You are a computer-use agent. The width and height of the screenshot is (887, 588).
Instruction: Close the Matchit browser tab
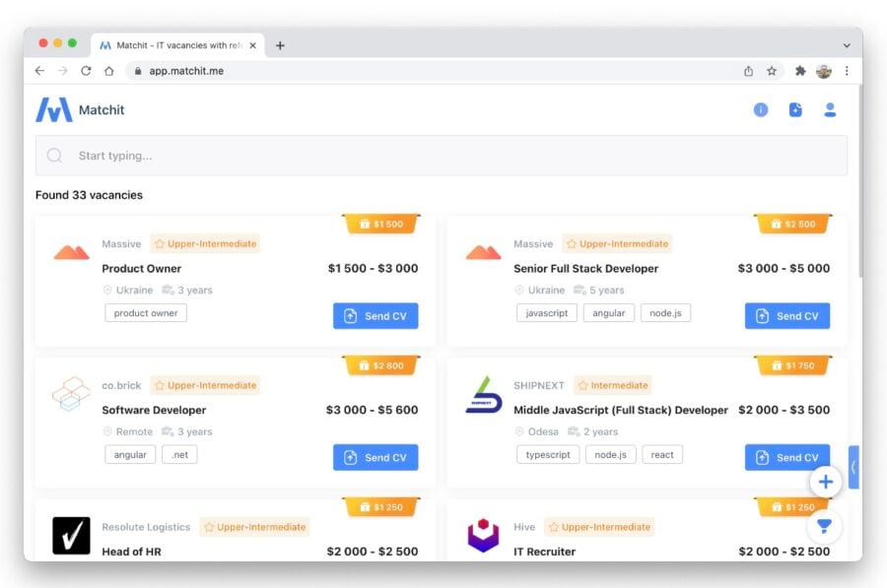253,45
